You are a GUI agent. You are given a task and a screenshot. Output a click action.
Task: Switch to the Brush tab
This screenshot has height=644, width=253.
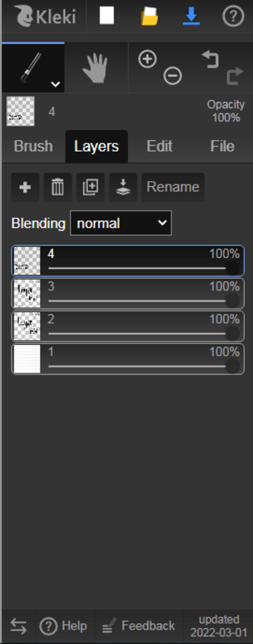point(33,146)
